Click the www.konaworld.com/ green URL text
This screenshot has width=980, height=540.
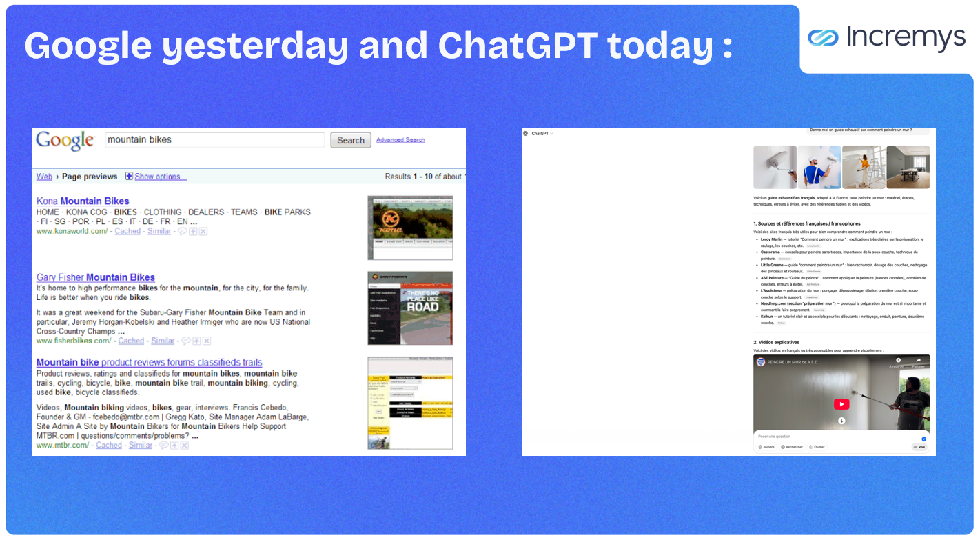click(x=72, y=232)
